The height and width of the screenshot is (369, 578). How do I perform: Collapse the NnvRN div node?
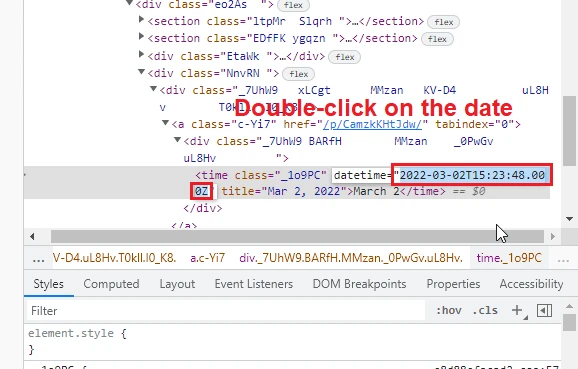coord(141,72)
